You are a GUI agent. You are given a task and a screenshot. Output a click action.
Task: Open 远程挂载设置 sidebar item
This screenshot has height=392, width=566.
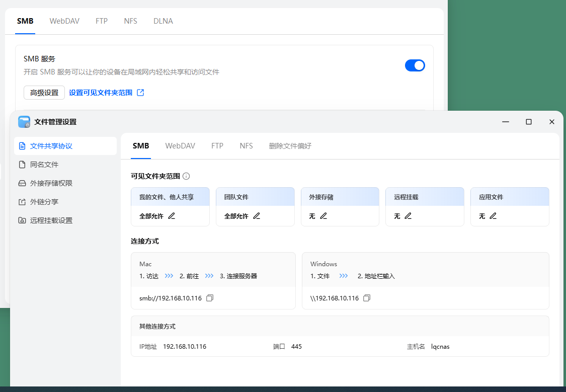click(x=51, y=220)
